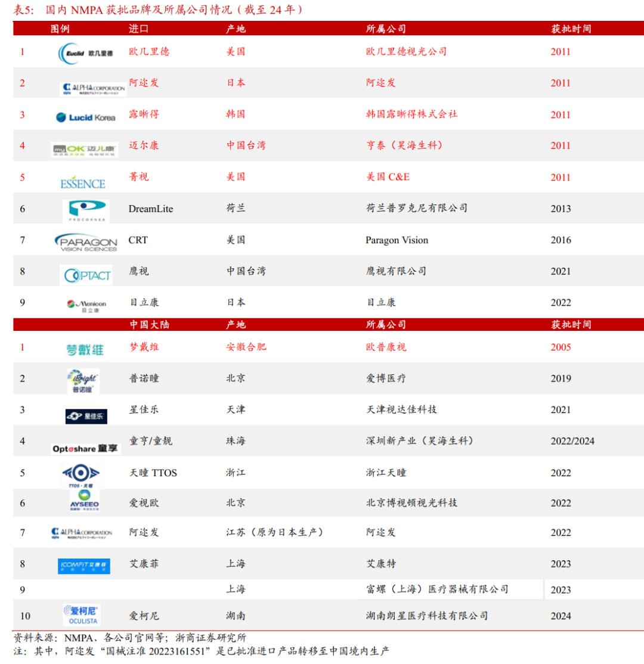The image size is (644, 664).
Task: Select the 湖南 origin cell
Action: coord(236,616)
